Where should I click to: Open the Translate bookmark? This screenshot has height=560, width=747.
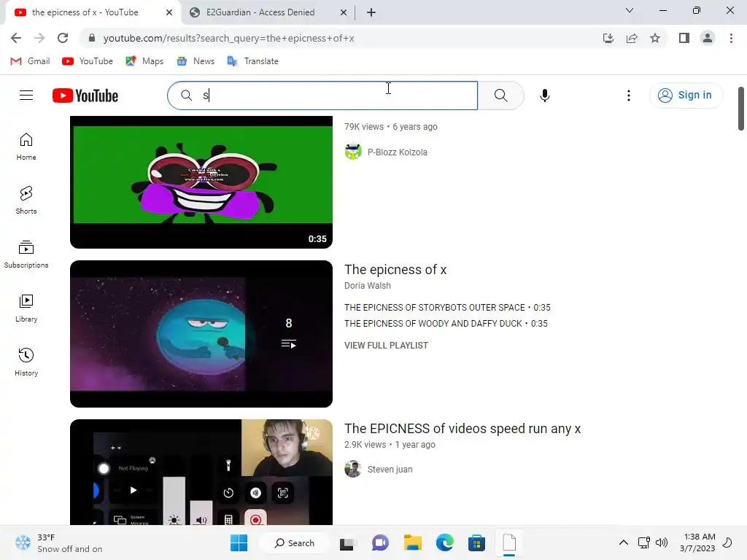pos(252,61)
